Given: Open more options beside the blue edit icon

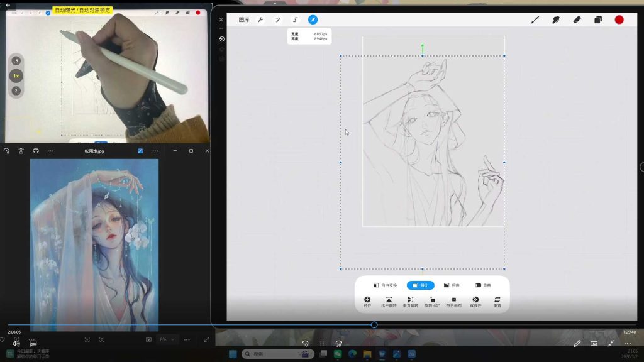Looking at the screenshot, I should 155,151.
